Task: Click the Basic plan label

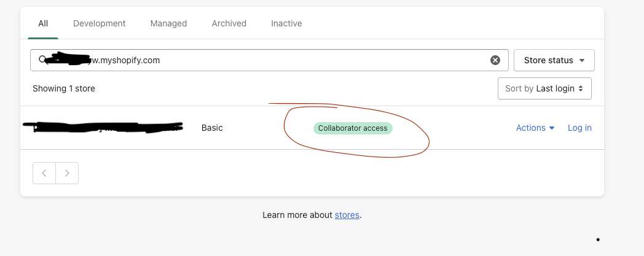Action: (212, 128)
